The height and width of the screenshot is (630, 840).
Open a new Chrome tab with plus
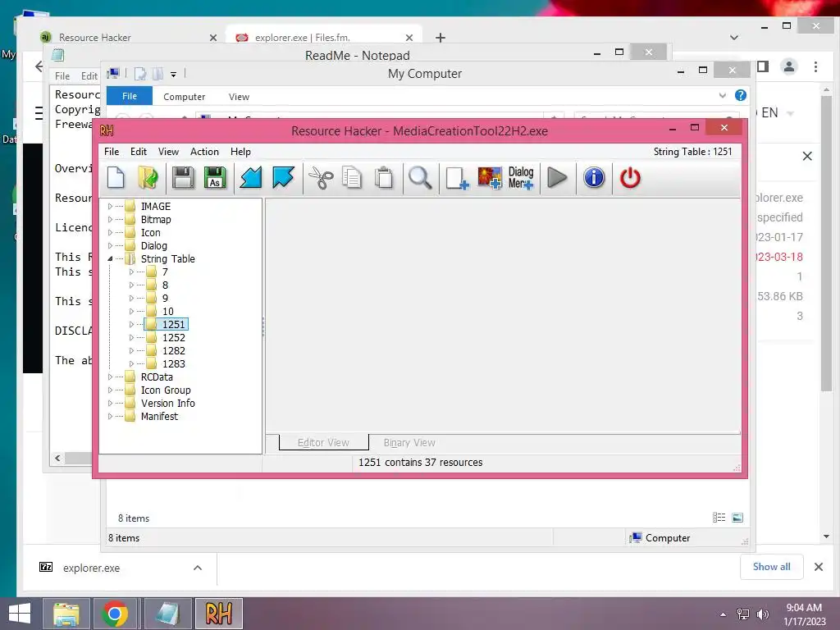(441, 38)
